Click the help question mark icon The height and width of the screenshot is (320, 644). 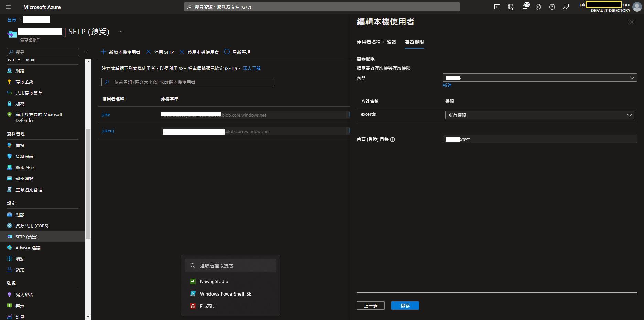pos(552,7)
